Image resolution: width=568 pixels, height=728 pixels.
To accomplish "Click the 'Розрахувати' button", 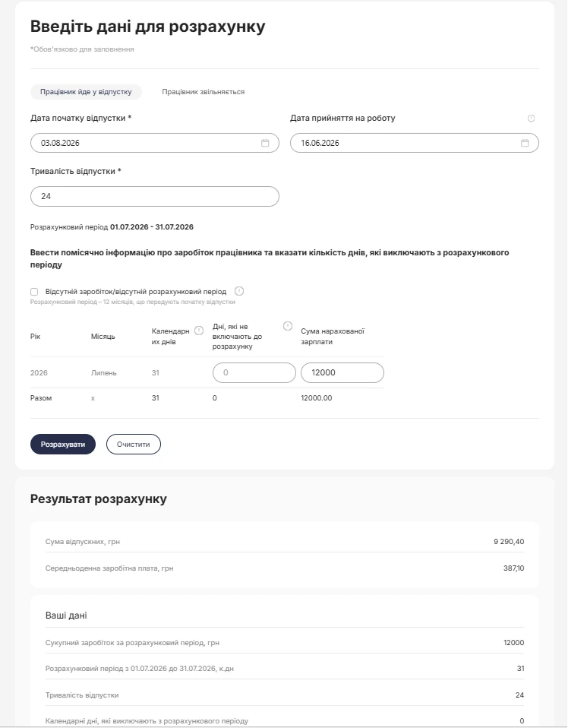I will 63,445.
